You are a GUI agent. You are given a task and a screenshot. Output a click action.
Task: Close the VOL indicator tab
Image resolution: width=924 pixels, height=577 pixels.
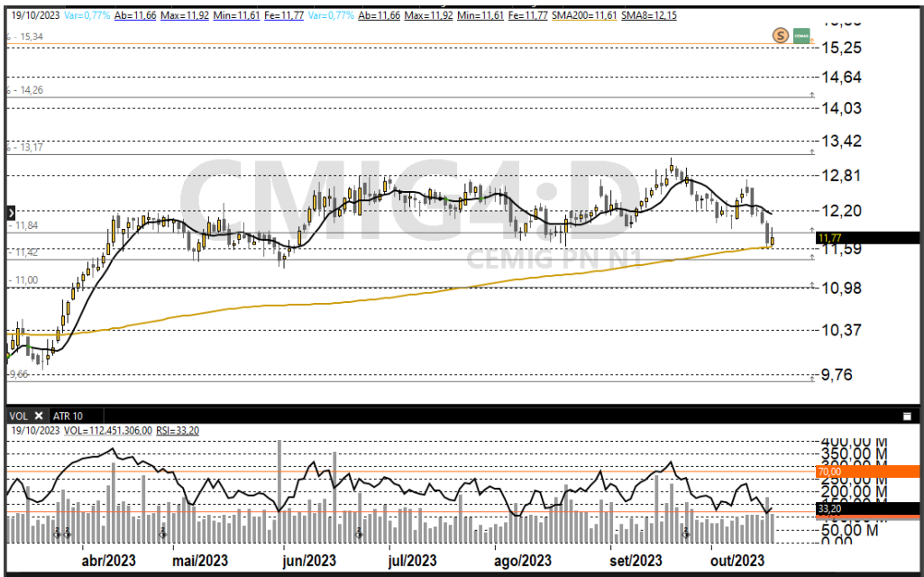tap(39, 416)
